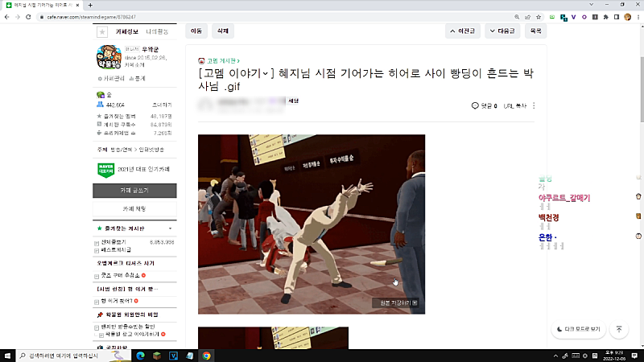Open a new browser tab

point(90,5)
